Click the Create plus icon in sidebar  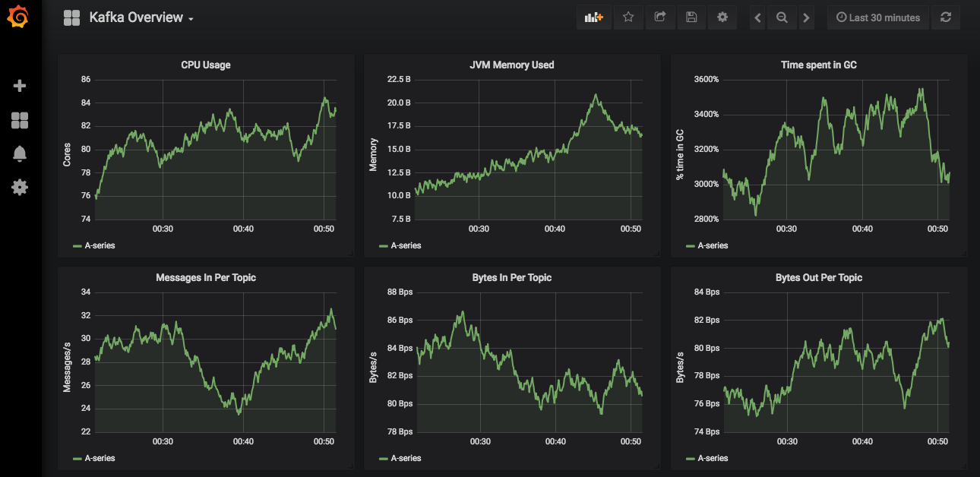pyautogui.click(x=21, y=86)
